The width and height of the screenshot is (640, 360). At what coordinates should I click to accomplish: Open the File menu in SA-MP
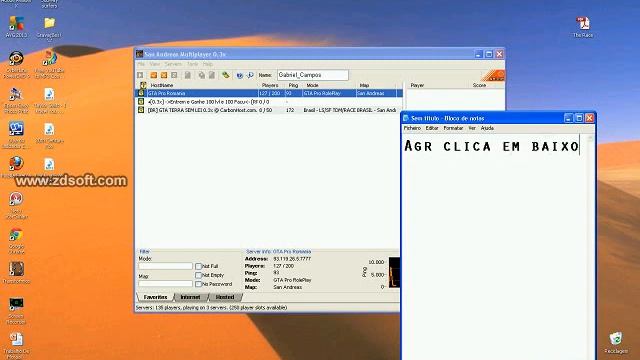tap(141, 64)
